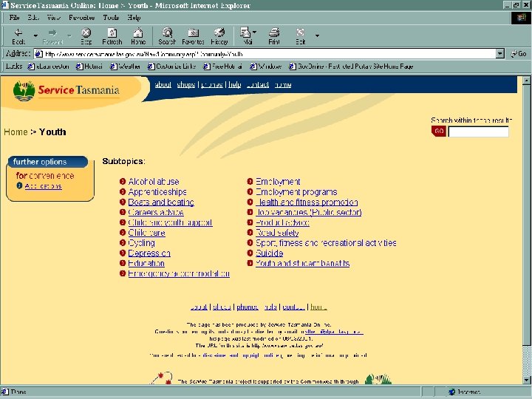The width and height of the screenshot is (532, 399).
Task: Click the red GO search button
Action: 439,131
